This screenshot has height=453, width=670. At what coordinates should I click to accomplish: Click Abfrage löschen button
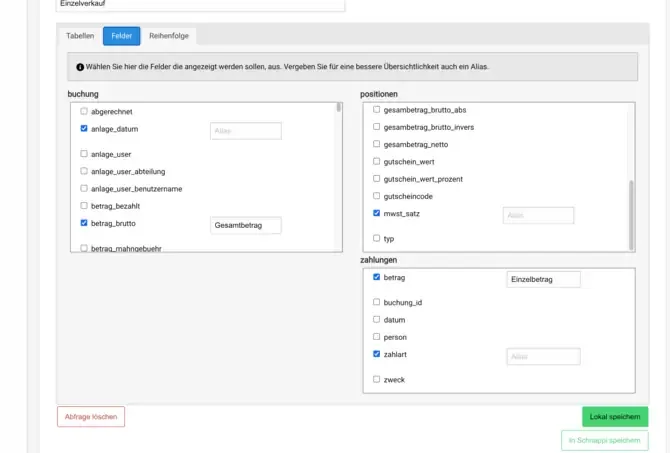click(91, 417)
